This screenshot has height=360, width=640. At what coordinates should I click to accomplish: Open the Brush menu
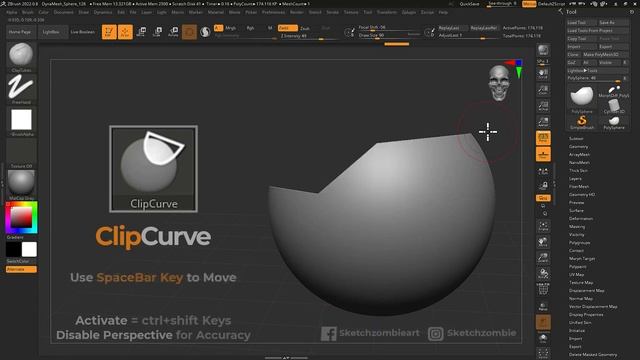point(28,12)
